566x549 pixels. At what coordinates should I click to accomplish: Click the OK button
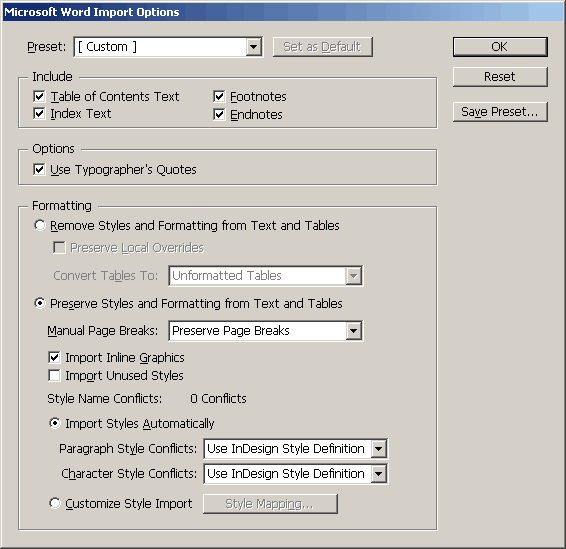coord(500,47)
